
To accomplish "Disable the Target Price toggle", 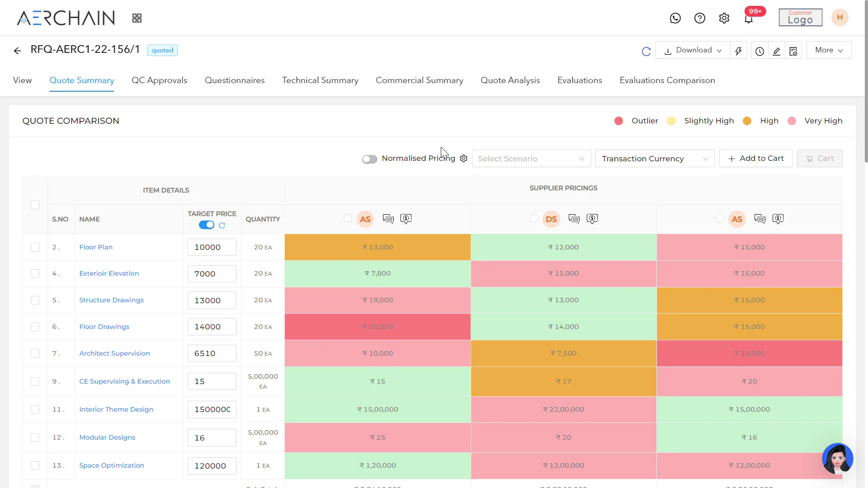I will click(206, 225).
